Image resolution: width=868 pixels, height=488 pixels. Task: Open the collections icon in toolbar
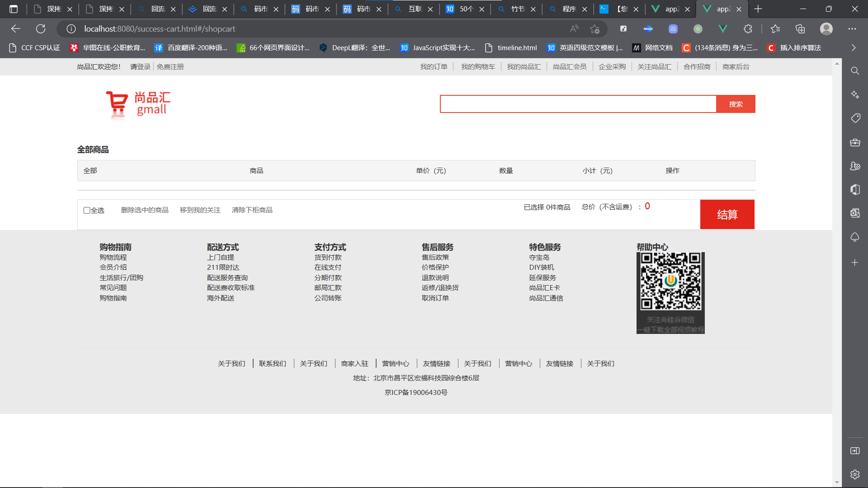(800, 29)
